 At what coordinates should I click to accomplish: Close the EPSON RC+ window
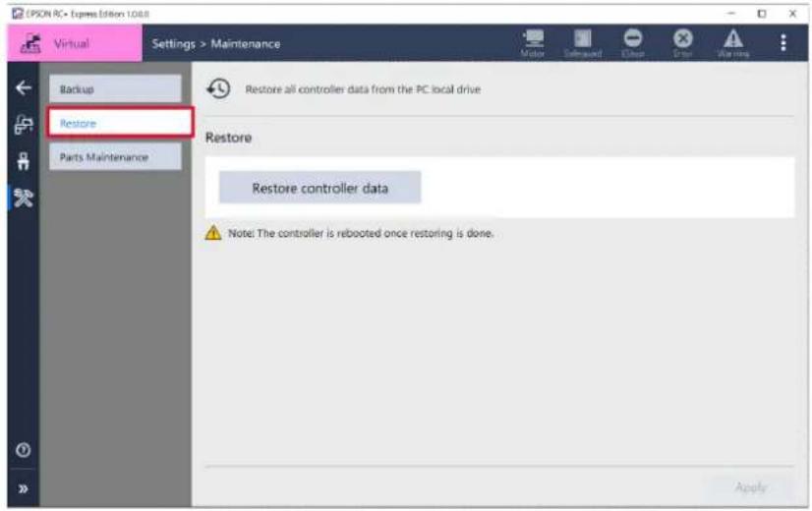(793, 14)
